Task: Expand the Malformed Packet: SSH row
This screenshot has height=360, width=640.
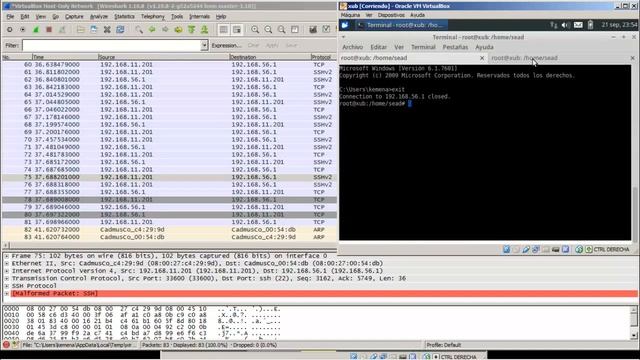Action: [x=7, y=293]
